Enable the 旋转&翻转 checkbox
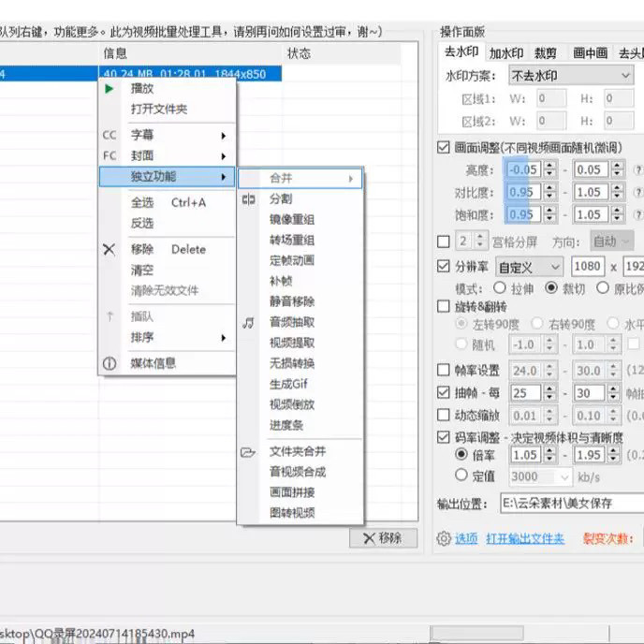This screenshot has height=644, width=644. [443, 306]
